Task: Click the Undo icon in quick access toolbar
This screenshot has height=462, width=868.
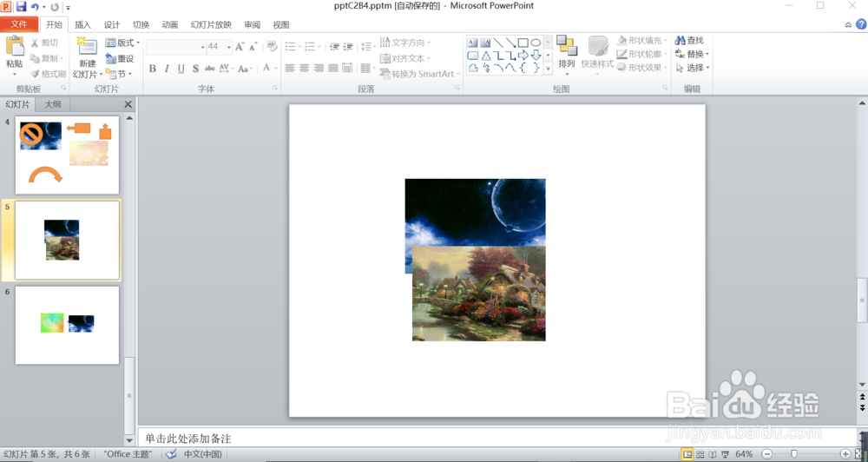Action: click(x=35, y=7)
